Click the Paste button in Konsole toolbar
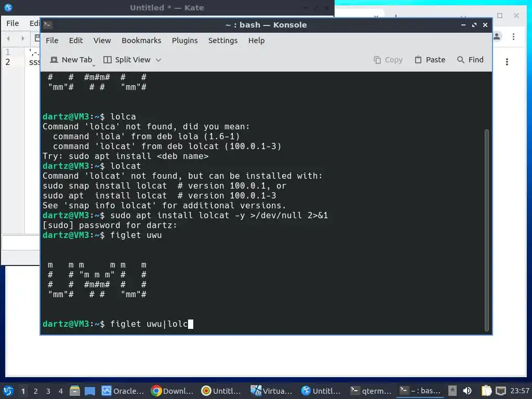Screen dimensions: 532x399 click(430, 60)
